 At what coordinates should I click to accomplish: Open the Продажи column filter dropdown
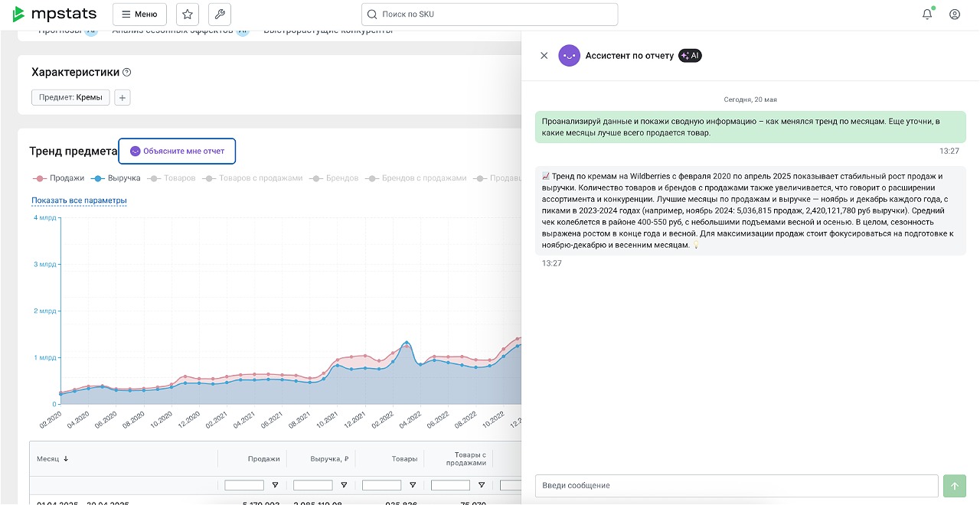pyautogui.click(x=275, y=485)
